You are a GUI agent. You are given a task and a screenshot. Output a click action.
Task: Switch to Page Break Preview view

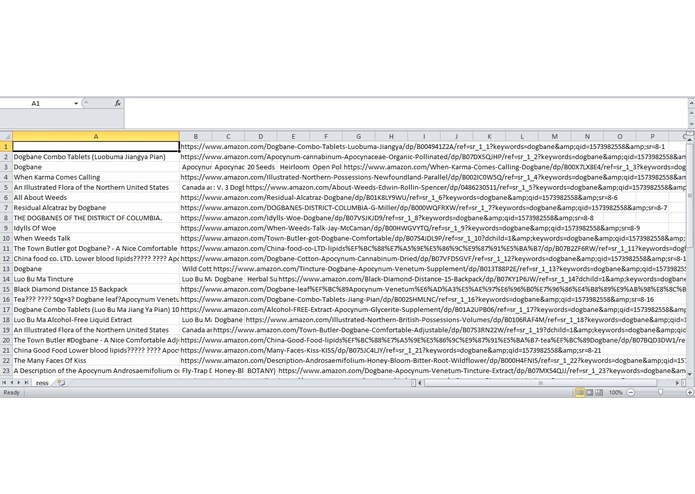[x=599, y=393]
